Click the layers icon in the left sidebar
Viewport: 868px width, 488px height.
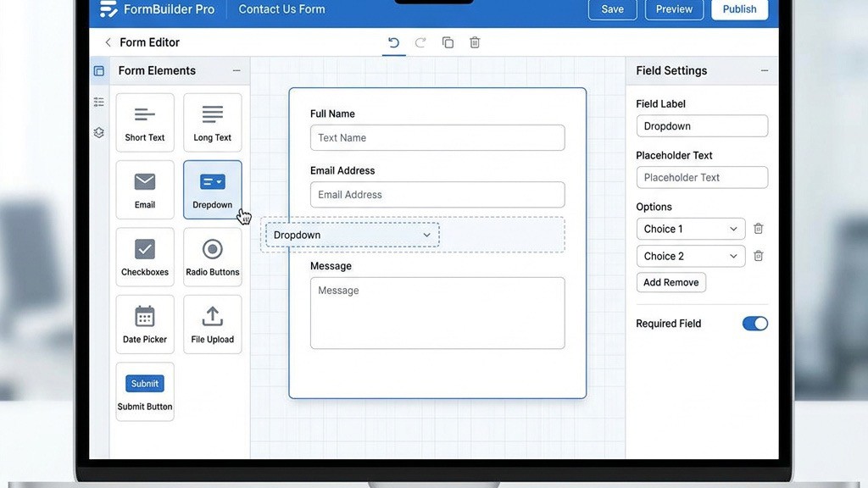click(x=98, y=132)
